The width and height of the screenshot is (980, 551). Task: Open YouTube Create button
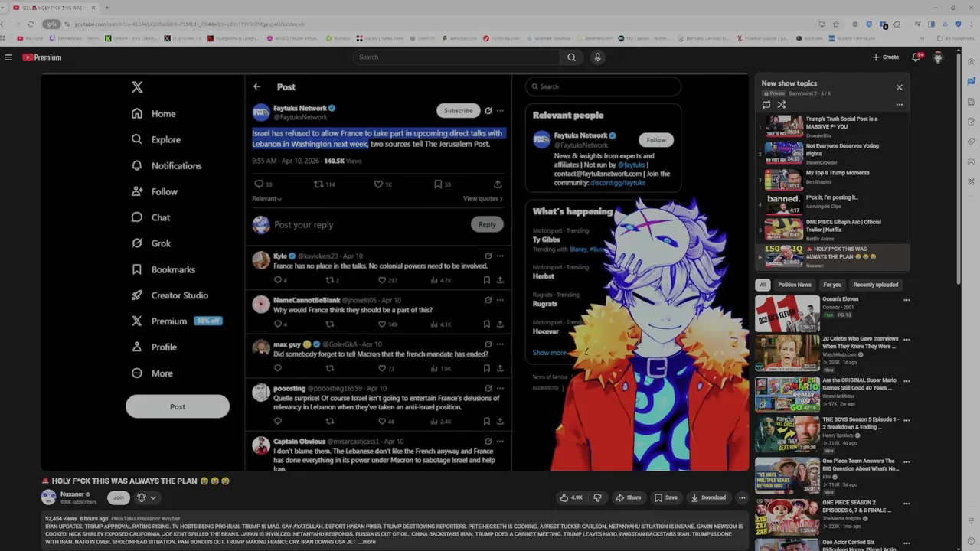point(886,57)
